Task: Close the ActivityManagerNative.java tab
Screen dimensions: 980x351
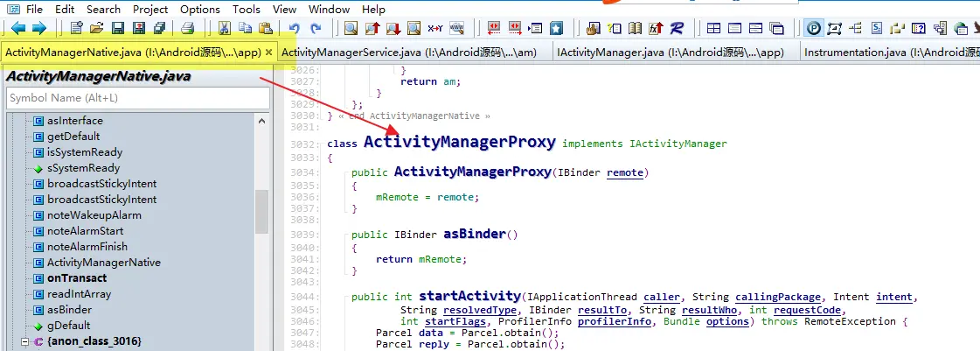Action: click(268, 53)
